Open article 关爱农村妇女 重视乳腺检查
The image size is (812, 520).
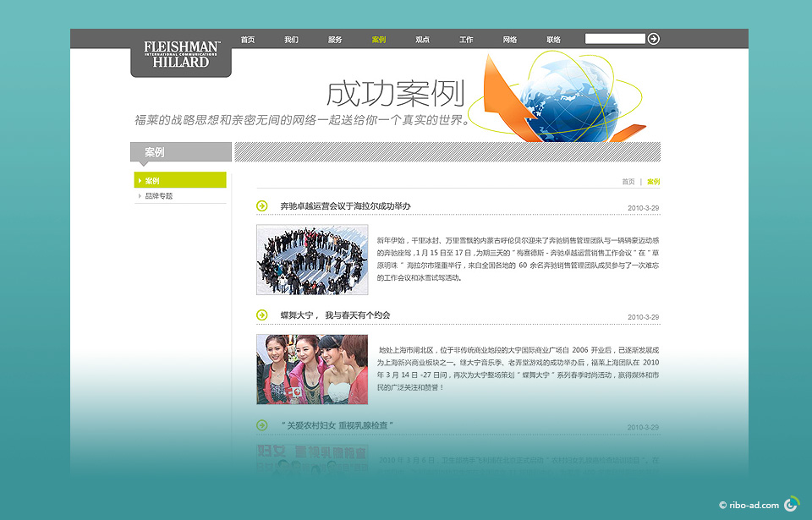[x=337, y=425]
